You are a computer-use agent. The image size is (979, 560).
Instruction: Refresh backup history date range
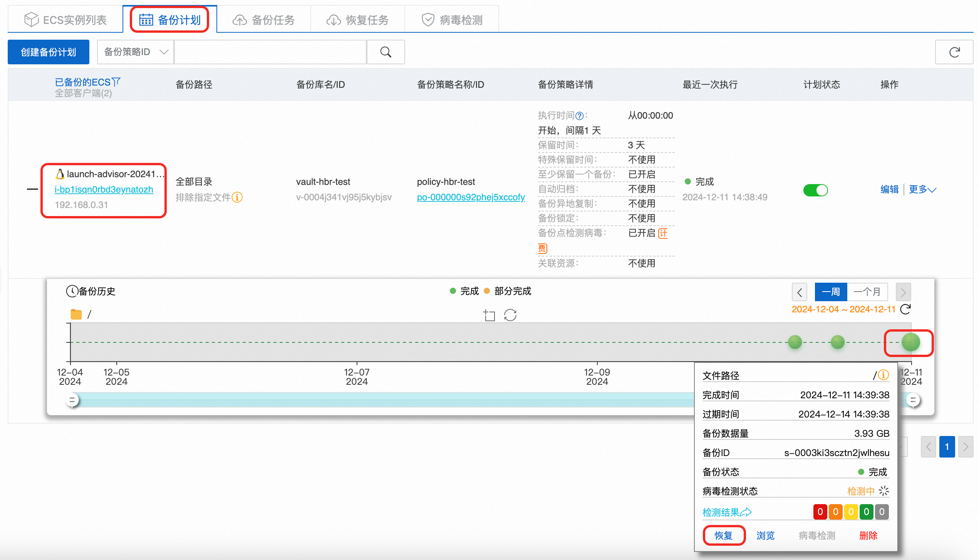point(905,309)
